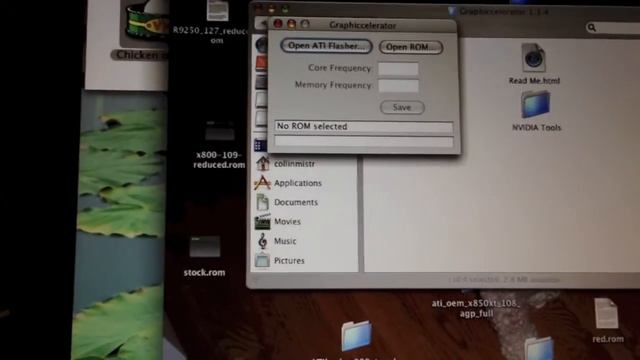Click the Finder search magnifier icon
640x360 pixels.
pos(591,27)
